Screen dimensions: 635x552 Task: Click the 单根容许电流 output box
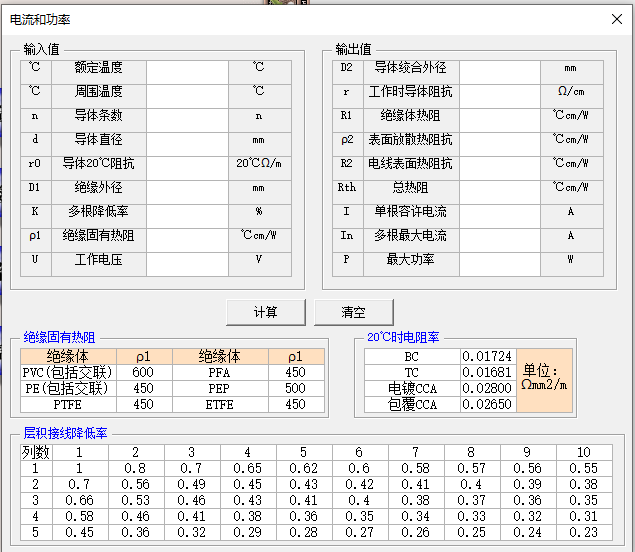point(499,213)
